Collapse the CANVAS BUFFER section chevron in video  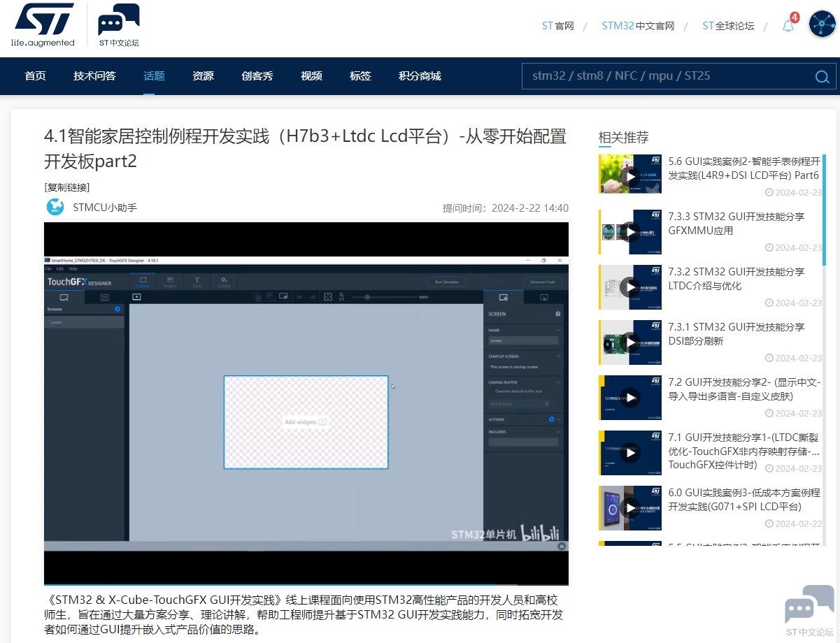tap(558, 382)
